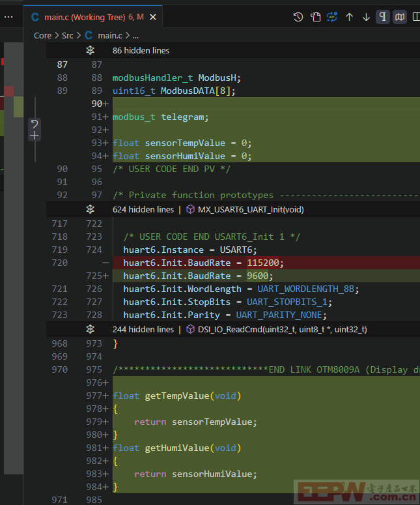This screenshot has height=505, width=420.
Task: Open the ellipsis more actions menu
Action: 8,17
